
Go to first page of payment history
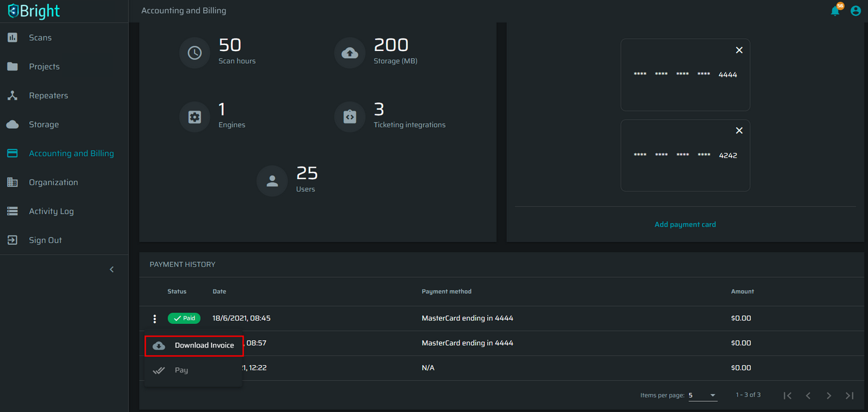(788, 396)
